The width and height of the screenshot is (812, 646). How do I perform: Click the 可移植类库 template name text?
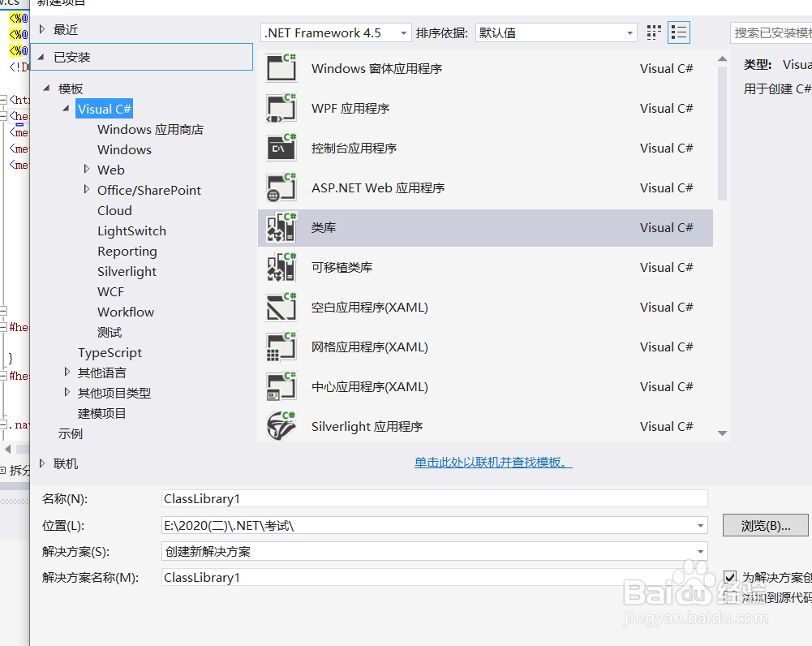click(x=342, y=267)
